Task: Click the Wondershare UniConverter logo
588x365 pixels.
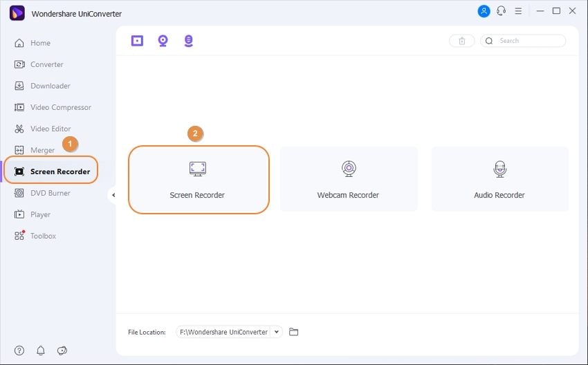Action: tap(17, 13)
